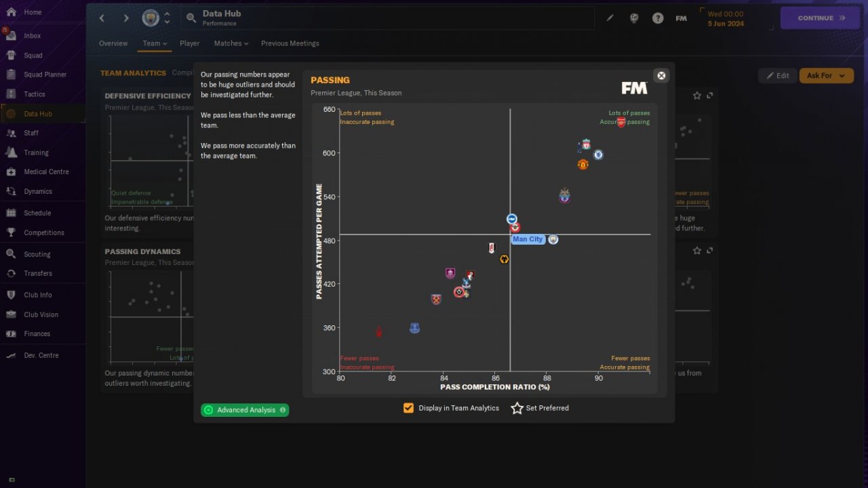Click the Bournemouth badge on the chart
868x488 pixels.
pos(471,275)
